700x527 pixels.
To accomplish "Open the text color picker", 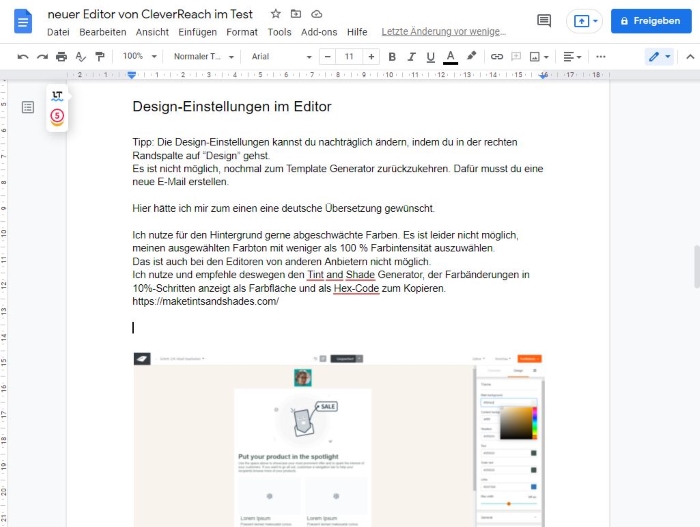I will [x=450, y=57].
